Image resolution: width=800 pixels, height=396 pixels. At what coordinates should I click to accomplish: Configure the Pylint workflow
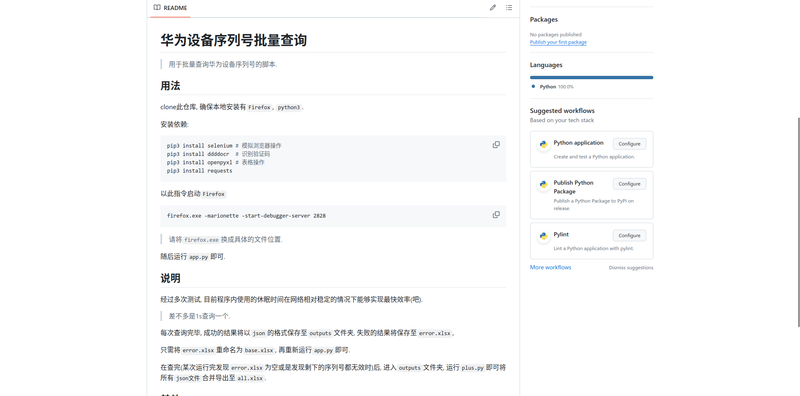(x=629, y=236)
